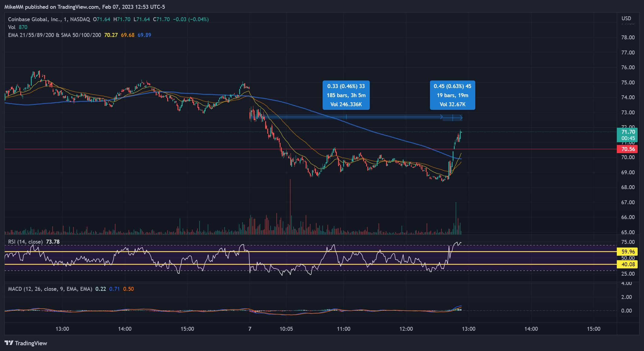Select the green 71.70 current price tag

627,135
